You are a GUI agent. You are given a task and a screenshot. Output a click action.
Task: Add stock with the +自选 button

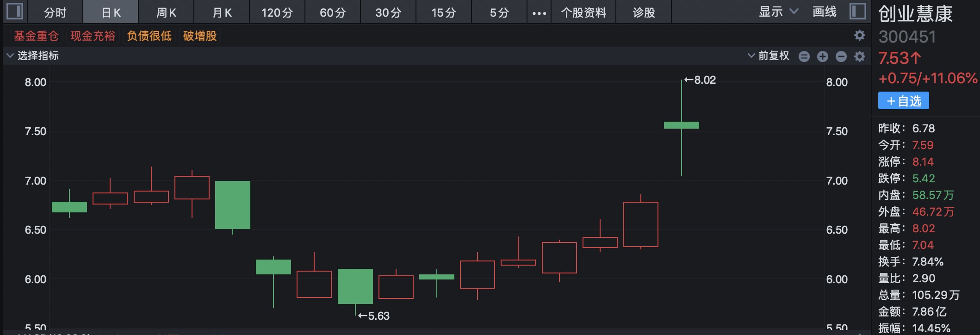pyautogui.click(x=904, y=101)
